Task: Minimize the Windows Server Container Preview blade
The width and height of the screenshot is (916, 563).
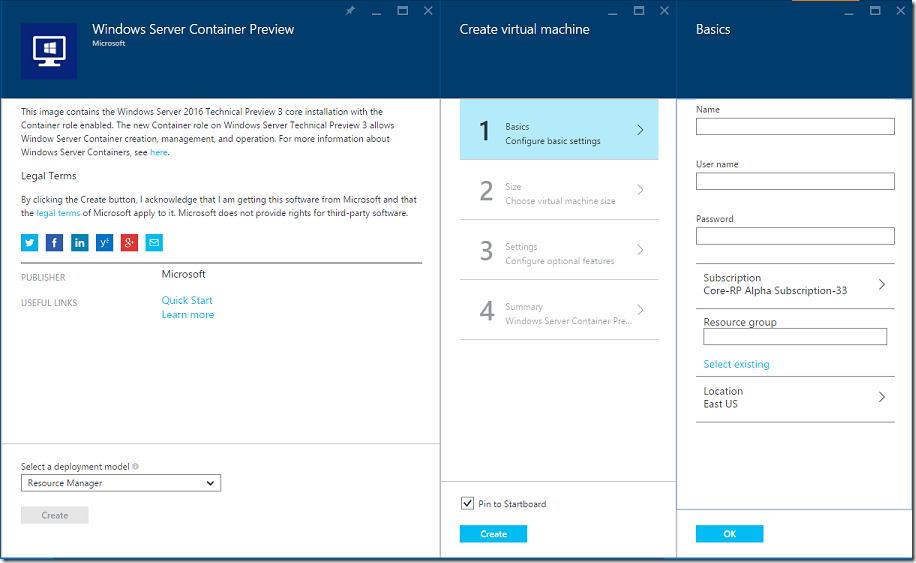Action: pyautogui.click(x=376, y=12)
